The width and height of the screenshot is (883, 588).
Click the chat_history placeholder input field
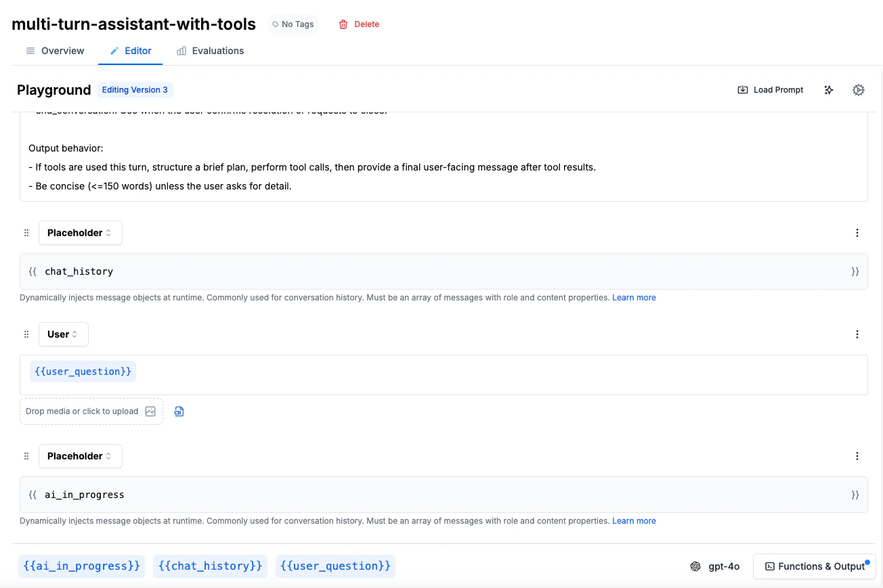[444, 271]
